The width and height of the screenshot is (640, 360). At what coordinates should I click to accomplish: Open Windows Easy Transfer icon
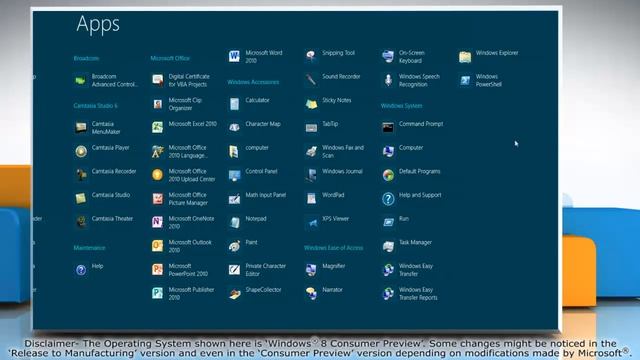click(388, 270)
